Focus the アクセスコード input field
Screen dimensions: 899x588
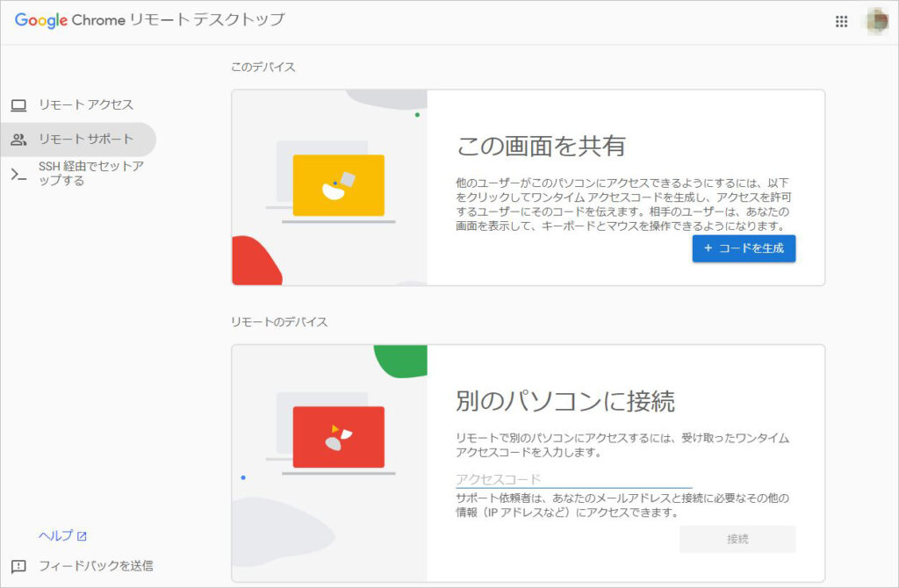click(574, 479)
